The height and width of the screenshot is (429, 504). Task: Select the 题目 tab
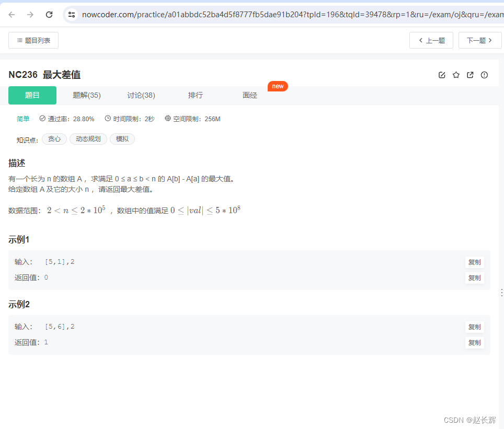pos(32,95)
